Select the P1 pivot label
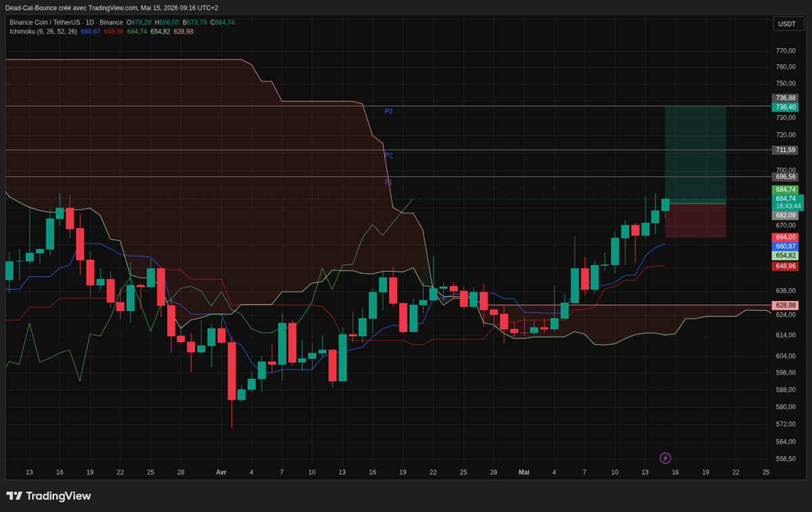 388,182
